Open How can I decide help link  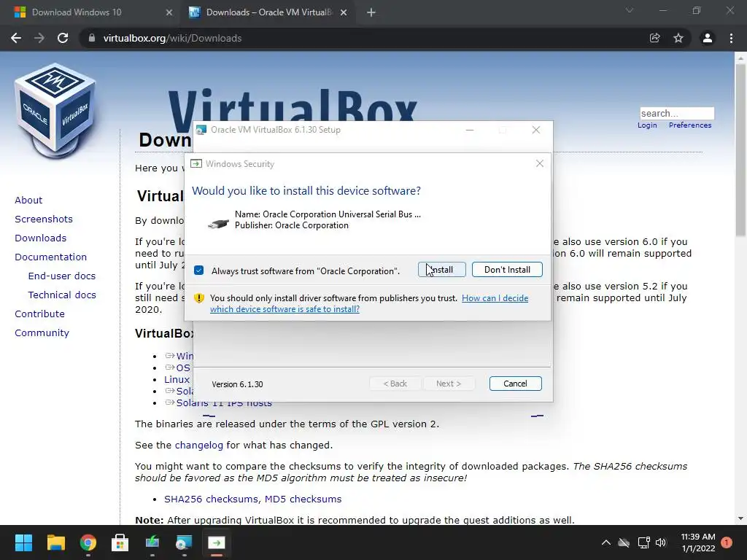(x=369, y=303)
